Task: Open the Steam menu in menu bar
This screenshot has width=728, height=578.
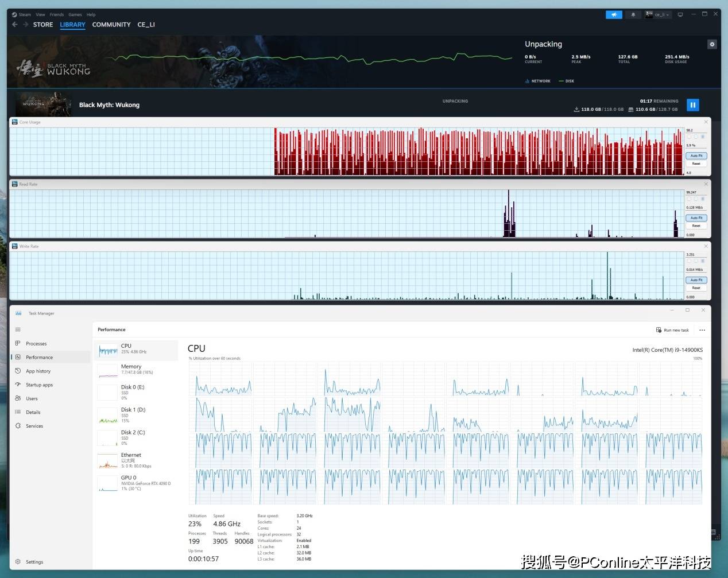Action: [x=25, y=15]
